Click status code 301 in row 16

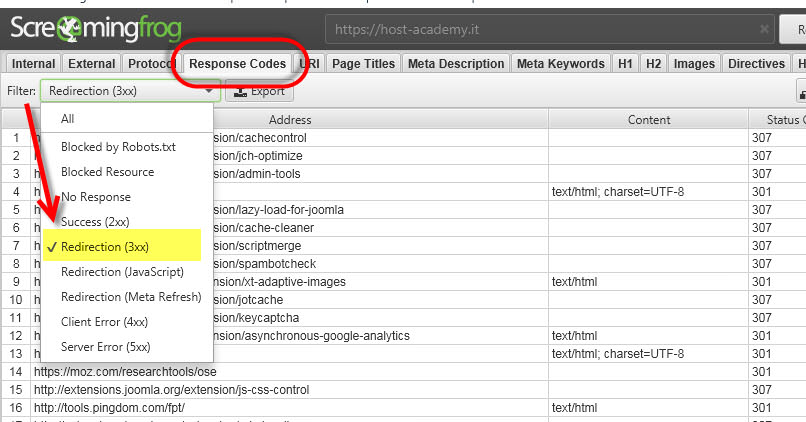pyautogui.click(x=761, y=408)
